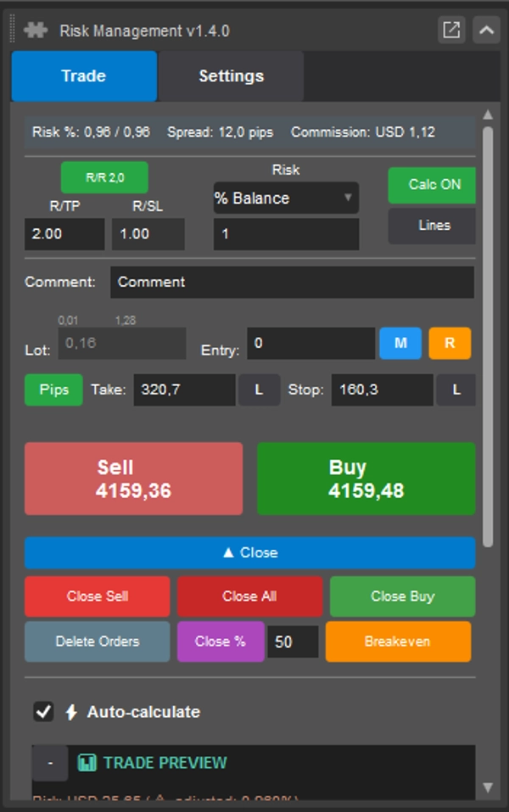
Task: Open the % Balance risk dropdown
Action: coord(286,198)
